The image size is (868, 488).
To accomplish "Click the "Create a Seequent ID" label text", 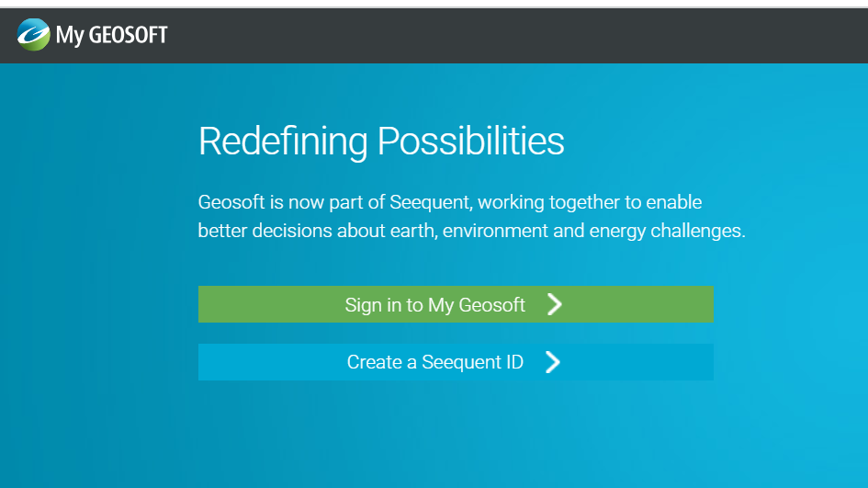I will 435,362.
